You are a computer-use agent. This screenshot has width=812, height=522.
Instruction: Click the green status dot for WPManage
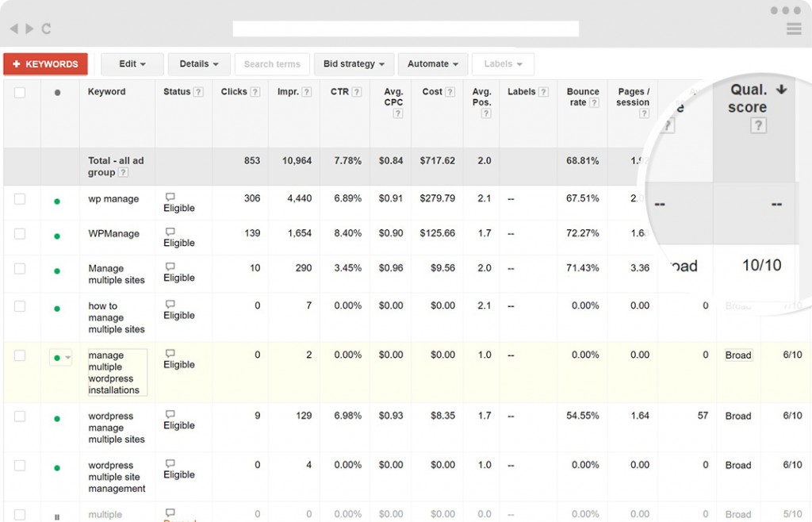57,236
